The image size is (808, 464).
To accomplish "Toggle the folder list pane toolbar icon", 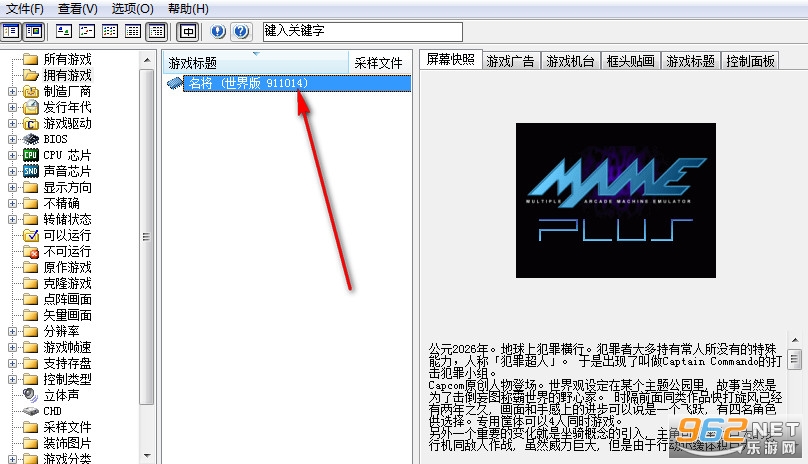I will (x=11, y=32).
